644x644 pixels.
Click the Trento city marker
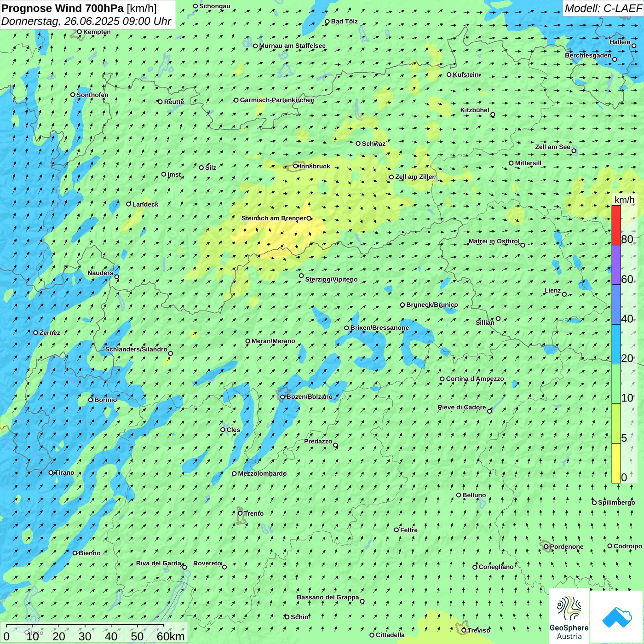[x=240, y=513]
